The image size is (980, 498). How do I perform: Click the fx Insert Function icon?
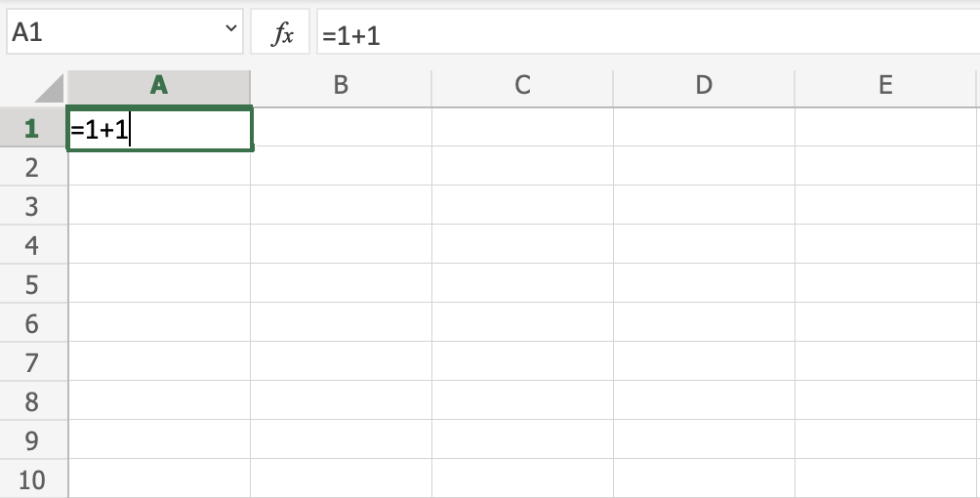[281, 35]
